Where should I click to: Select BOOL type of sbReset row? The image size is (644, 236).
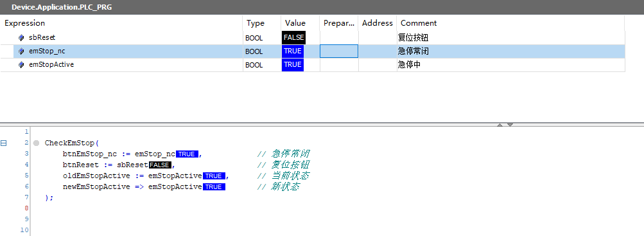coord(254,38)
